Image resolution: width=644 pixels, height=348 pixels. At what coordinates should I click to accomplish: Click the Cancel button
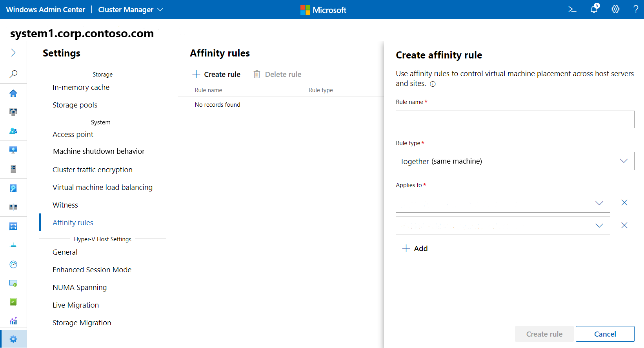(605, 334)
